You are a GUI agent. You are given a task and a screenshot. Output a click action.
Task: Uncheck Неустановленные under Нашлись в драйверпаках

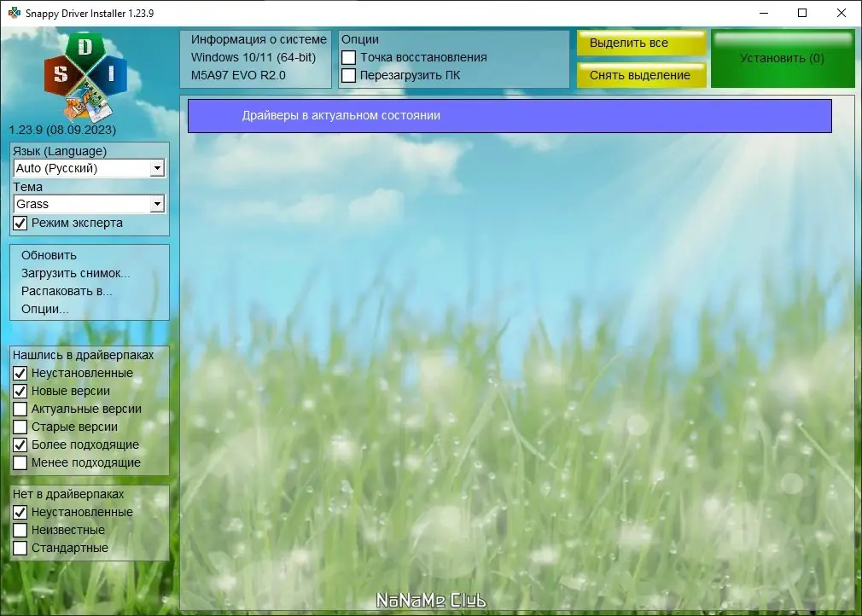pyautogui.click(x=19, y=373)
